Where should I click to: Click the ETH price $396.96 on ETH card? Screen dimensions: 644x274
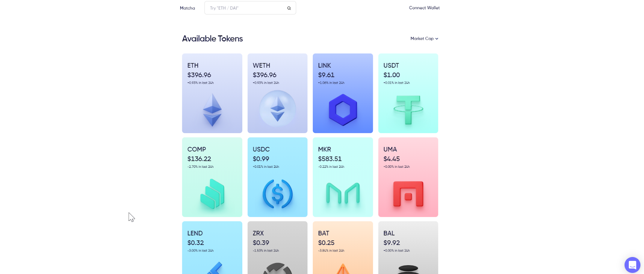click(x=199, y=75)
